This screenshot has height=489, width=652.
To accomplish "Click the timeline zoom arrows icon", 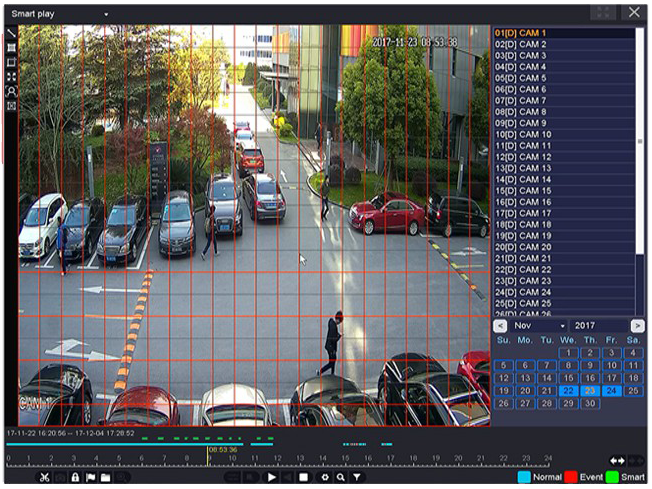I will [617, 461].
